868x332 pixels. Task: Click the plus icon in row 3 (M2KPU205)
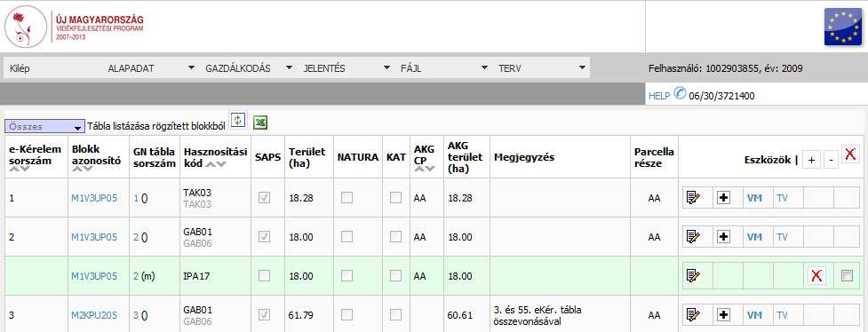point(723,315)
